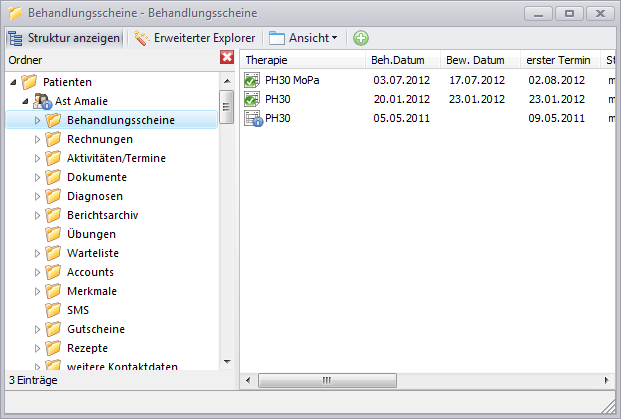Select the PH30 MoPa entry
The image size is (621, 419).
coord(292,80)
